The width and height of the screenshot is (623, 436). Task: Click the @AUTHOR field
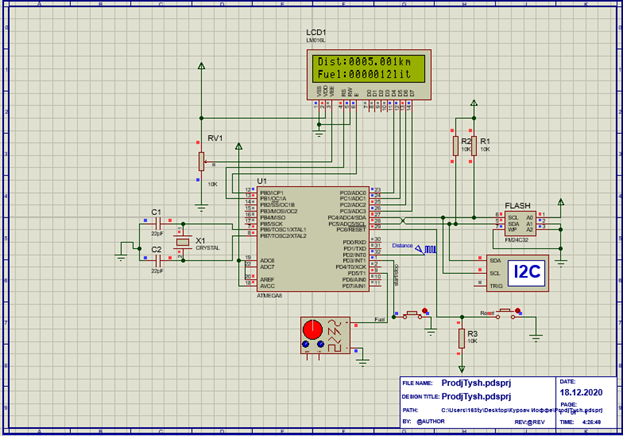pos(431,421)
